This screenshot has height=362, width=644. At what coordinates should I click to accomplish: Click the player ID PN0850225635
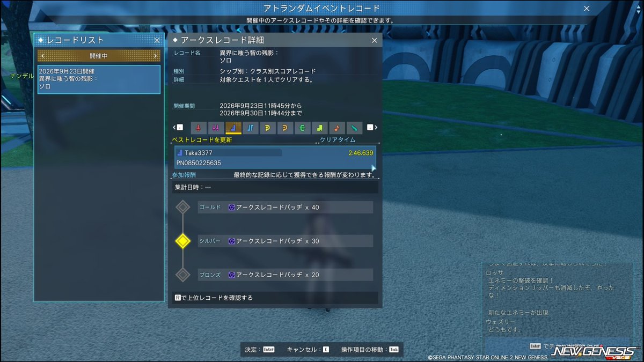pyautogui.click(x=199, y=163)
